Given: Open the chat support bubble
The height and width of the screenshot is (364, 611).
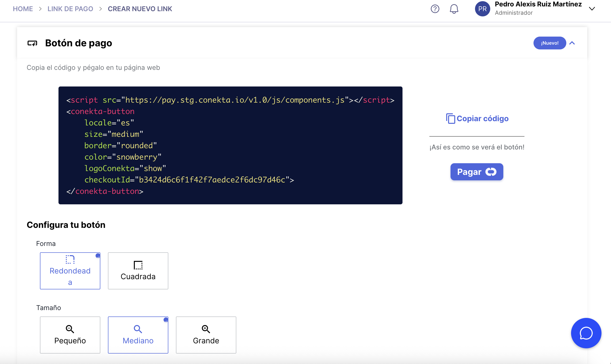Looking at the screenshot, I should pyautogui.click(x=586, y=333).
